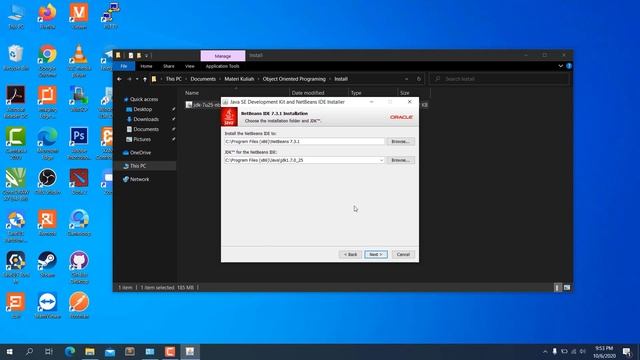The height and width of the screenshot is (360, 640).
Task: Open Desktop in the navigation pane
Action: click(142, 109)
